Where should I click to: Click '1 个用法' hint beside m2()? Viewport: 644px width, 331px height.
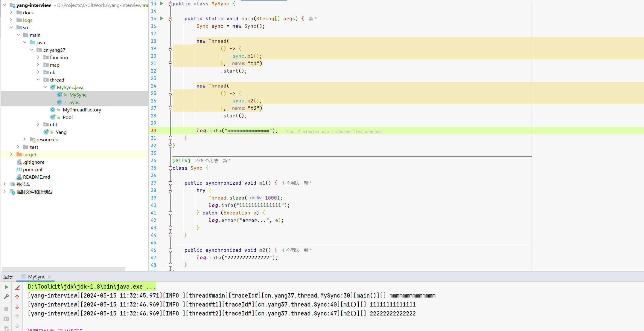coord(290,250)
